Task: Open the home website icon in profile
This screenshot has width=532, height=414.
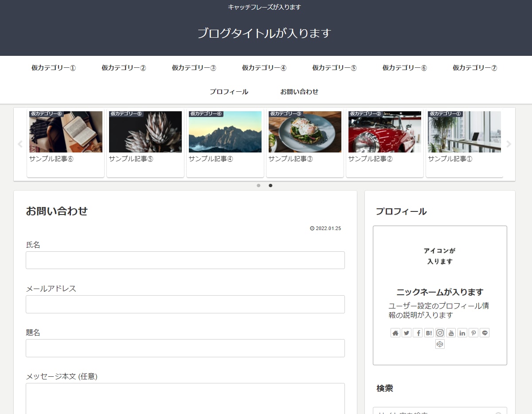Action: point(395,333)
